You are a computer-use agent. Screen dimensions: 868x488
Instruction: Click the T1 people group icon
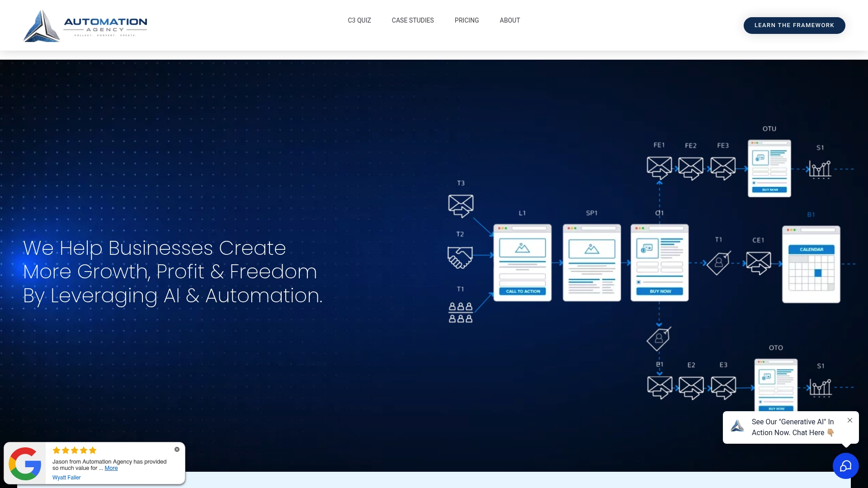pyautogui.click(x=461, y=313)
